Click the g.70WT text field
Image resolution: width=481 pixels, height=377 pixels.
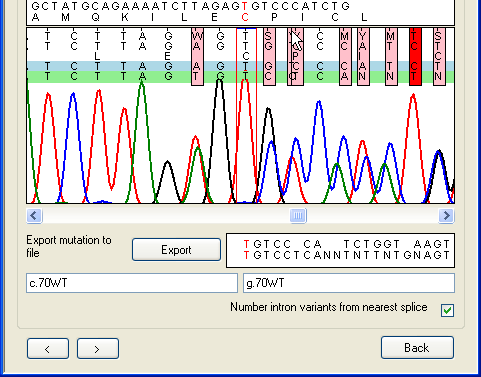(349, 283)
